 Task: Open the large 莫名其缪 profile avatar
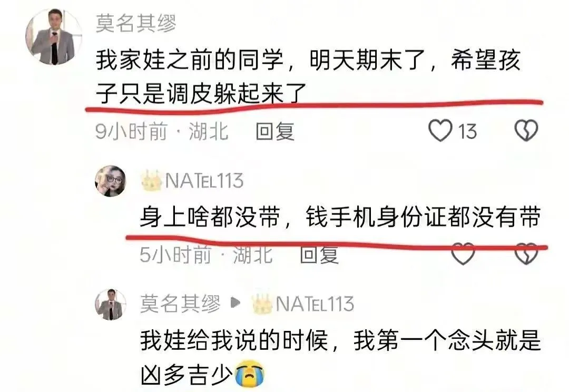click(54, 37)
